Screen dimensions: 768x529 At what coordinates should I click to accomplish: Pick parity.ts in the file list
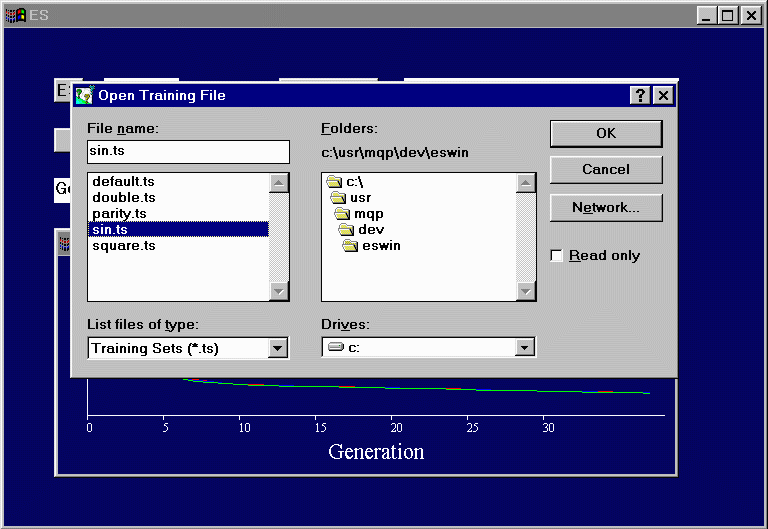pos(119,214)
